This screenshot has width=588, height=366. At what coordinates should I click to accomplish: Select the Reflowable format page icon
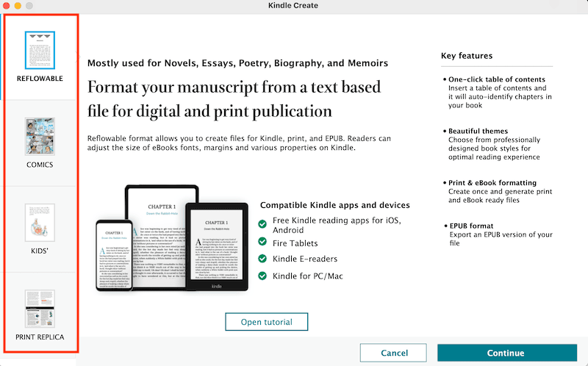tap(40, 50)
